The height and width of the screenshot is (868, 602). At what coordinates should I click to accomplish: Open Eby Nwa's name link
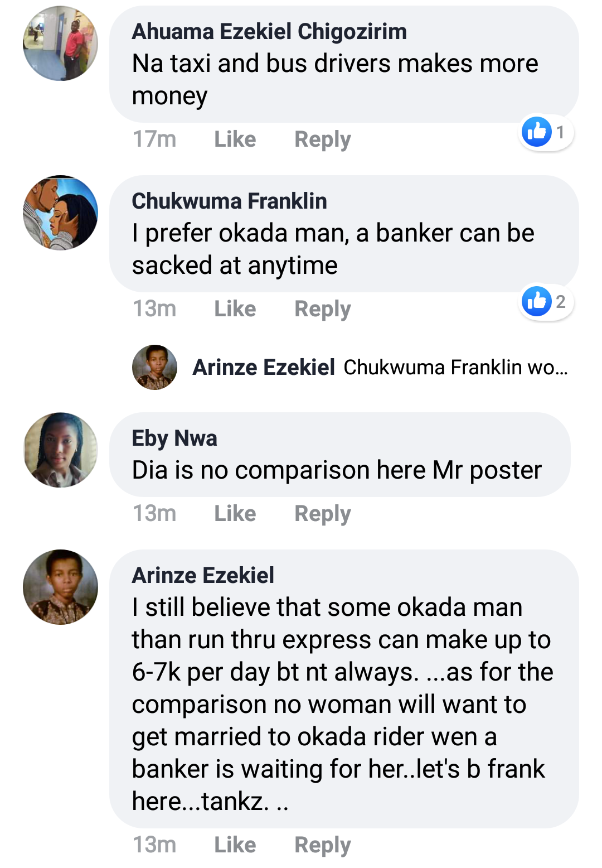click(x=174, y=438)
